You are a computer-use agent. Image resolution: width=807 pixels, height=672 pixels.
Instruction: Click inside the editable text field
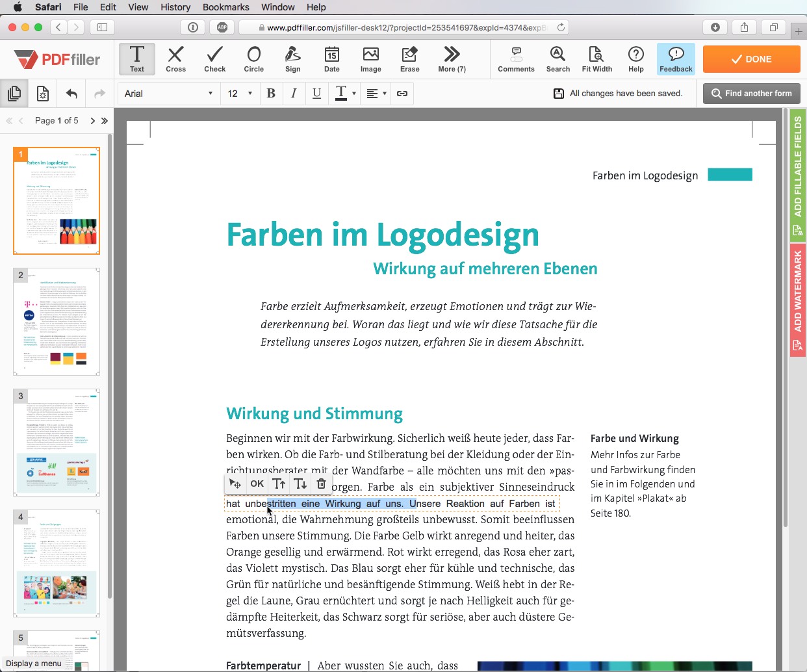coord(392,504)
